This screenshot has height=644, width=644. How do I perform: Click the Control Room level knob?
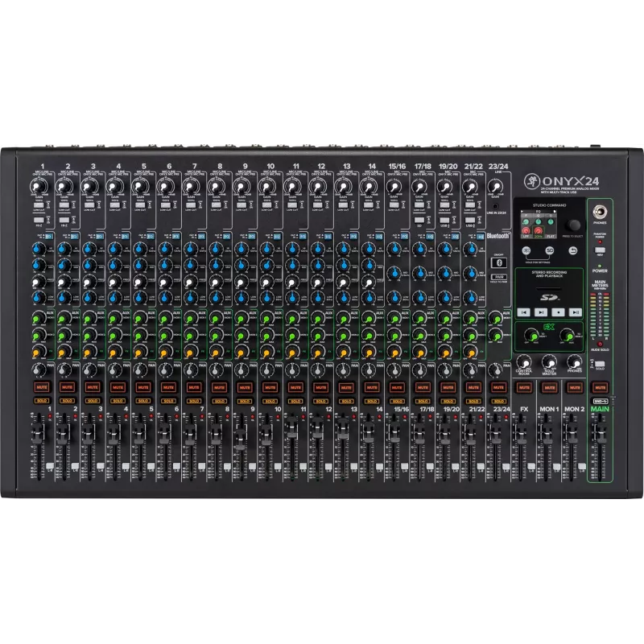524,362
